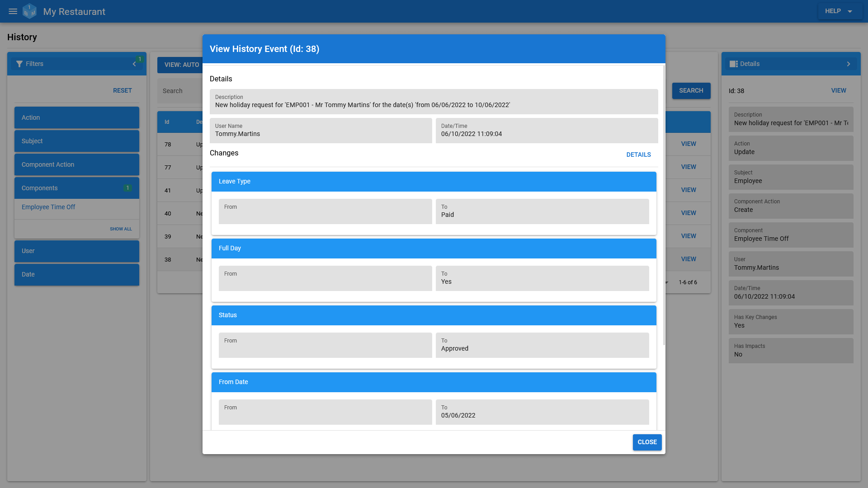Screen dimensions: 868x488
Task: Focus the Search input field
Action: 181,91
